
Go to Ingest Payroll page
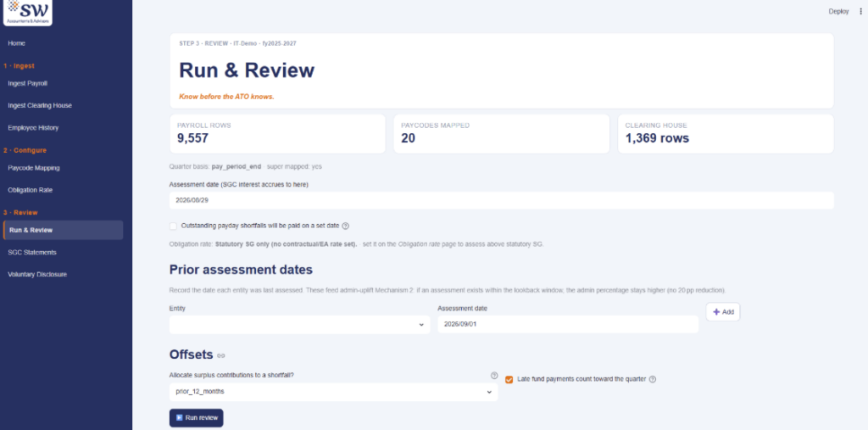click(x=28, y=84)
